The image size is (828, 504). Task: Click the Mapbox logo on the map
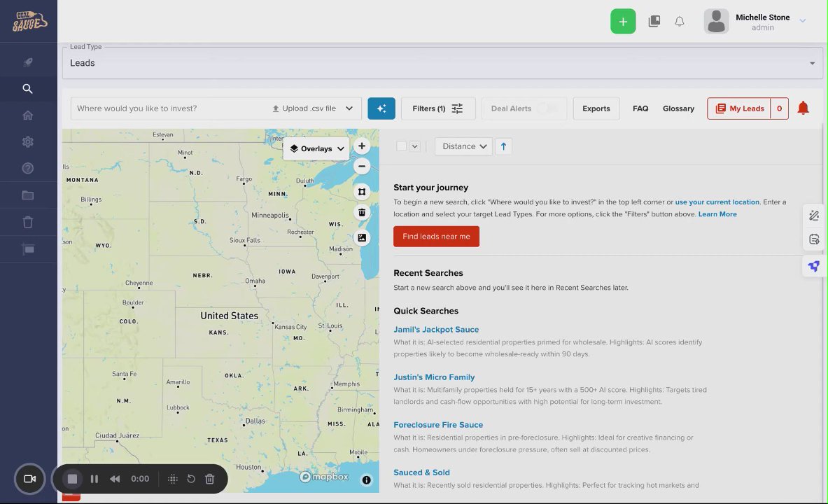[x=323, y=477]
